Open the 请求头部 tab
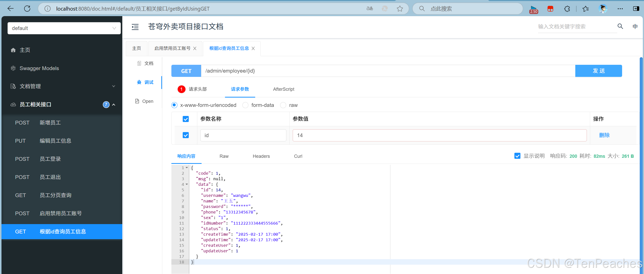Image resolution: width=644 pixels, height=274 pixels. [x=198, y=89]
